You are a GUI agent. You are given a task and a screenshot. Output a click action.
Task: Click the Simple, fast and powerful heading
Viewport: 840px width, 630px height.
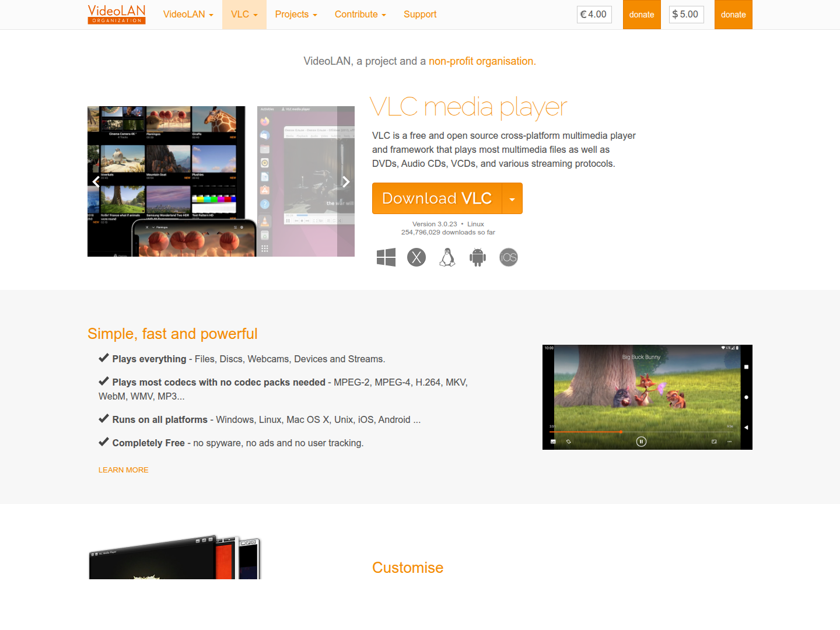(x=173, y=334)
